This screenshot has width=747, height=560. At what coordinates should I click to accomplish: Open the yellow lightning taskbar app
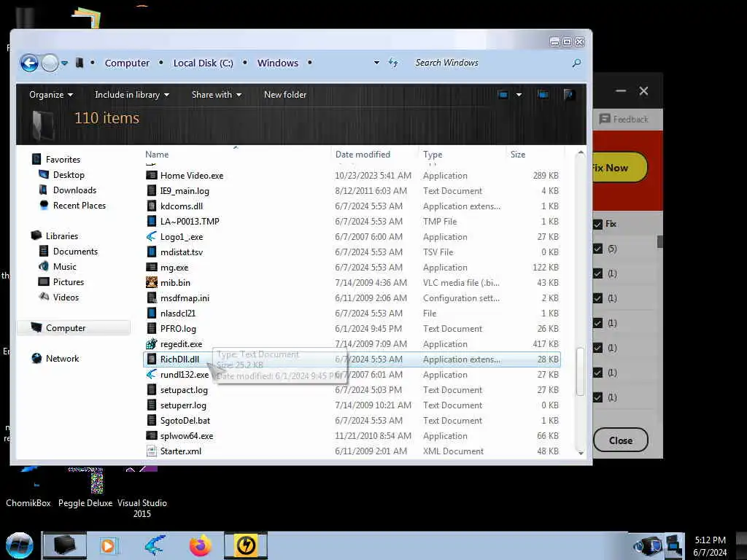(x=246, y=545)
